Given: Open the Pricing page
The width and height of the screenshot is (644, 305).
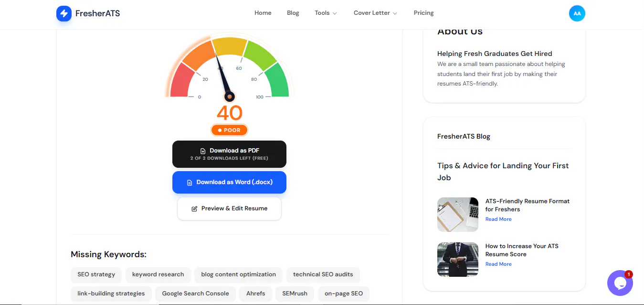Looking at the screenshot, I should click(423, 13).
